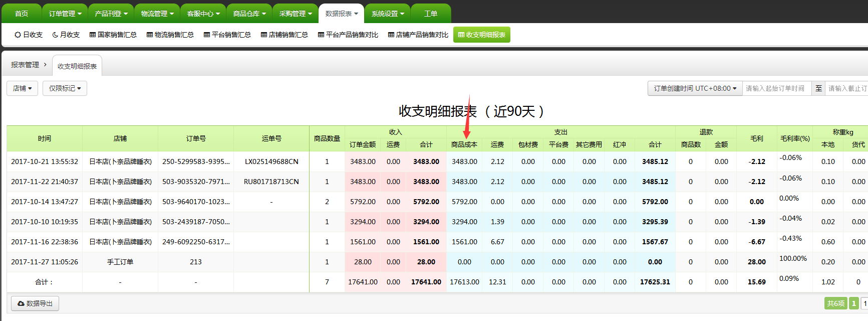Screen dimensions: 868x321
Task: Open 店铺销售汇总 report
Action: point(284,35)
